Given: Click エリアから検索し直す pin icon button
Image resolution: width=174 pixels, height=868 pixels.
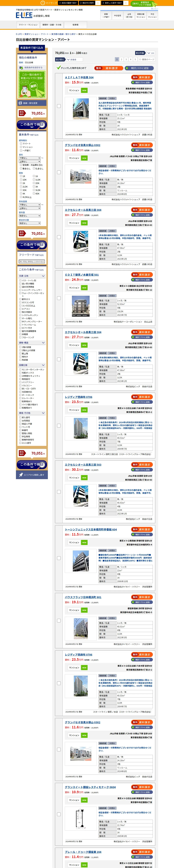Looking at the screenshot, I should point(32,475).
